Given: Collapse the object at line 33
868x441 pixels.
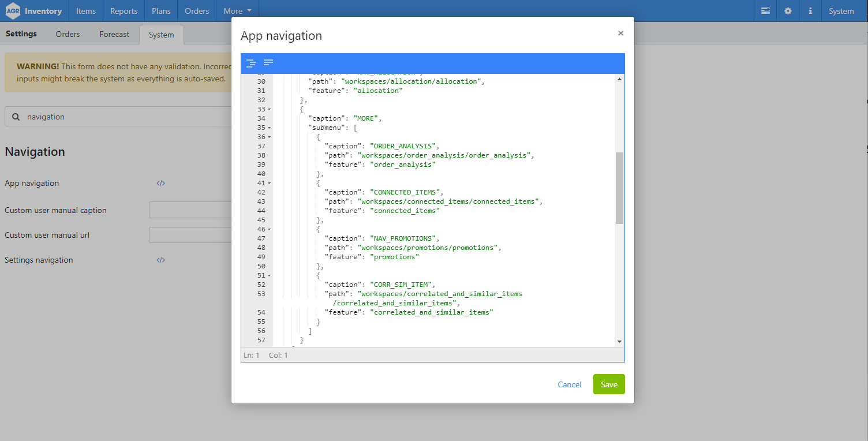Looking at the screenshot, I should click(270, 109).
